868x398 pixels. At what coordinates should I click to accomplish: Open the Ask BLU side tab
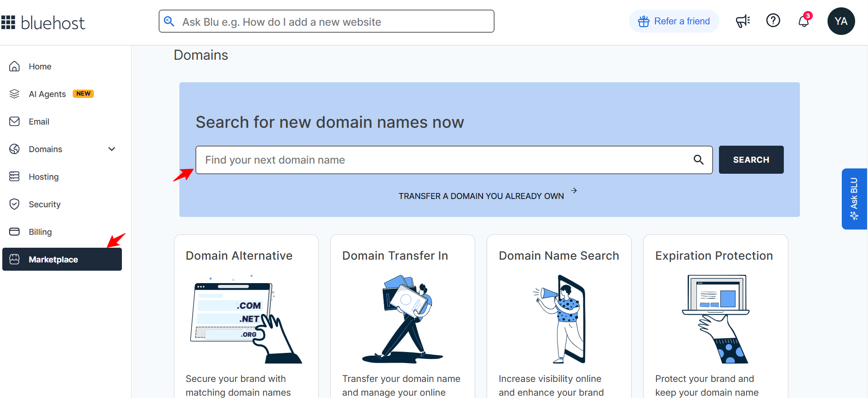[854, 199]
